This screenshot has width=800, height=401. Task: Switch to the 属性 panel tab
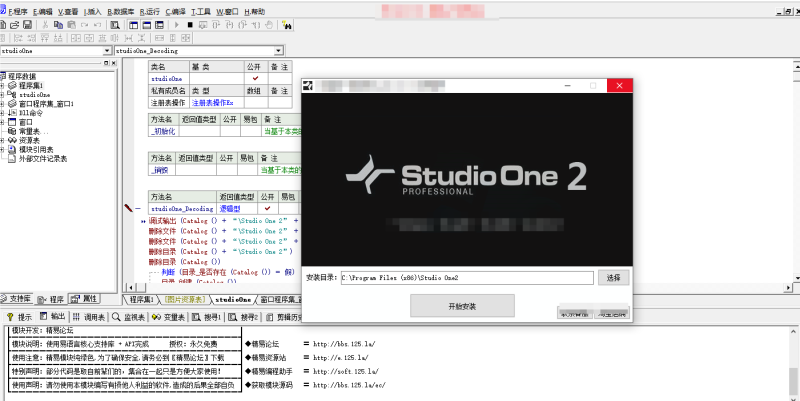tap(84, 299)
